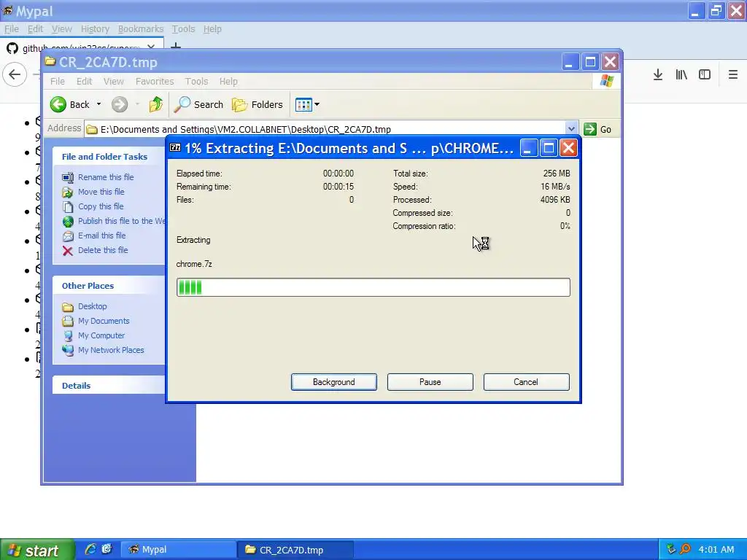Pause the extraction

pos(430,382)
